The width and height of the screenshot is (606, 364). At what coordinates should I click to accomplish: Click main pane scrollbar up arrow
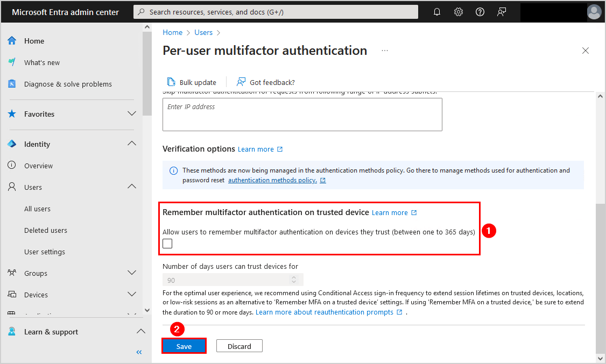(600, 96)
